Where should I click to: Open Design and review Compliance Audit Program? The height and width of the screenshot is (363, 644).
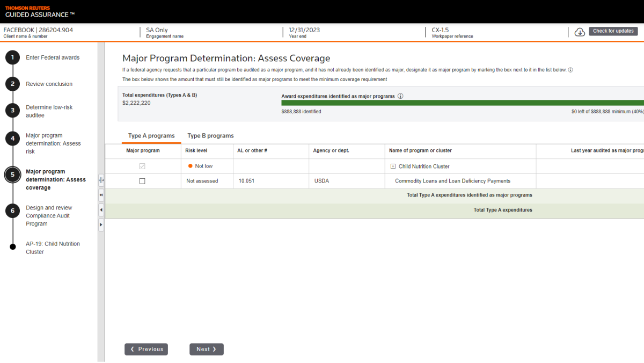pos(49,216)
